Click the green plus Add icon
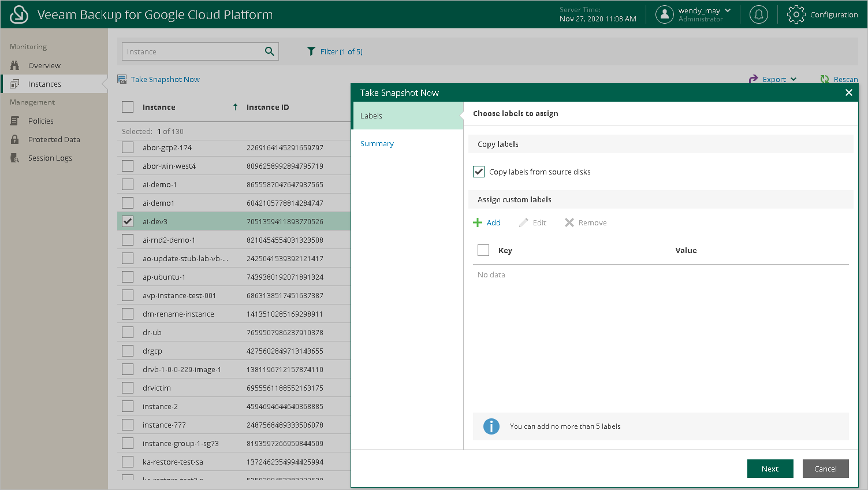 (x=478, y=222)
